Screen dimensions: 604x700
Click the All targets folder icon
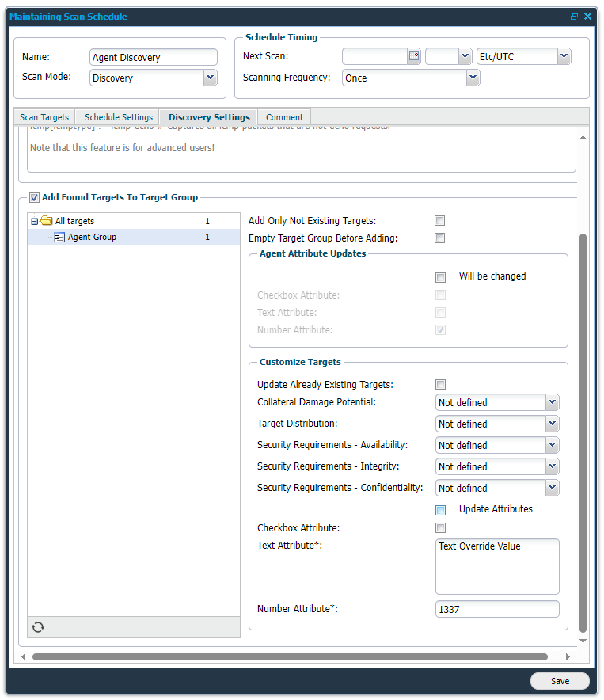(47, 222)
